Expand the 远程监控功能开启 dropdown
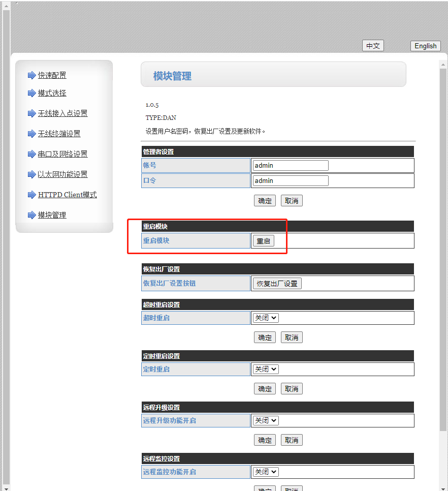The height and width of the screenshot is (491, 448). pyautogui.click(x=266, y=472)
